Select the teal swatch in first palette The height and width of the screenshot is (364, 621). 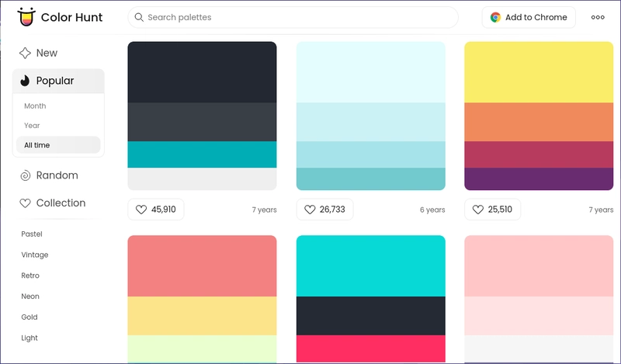pos(202,154)
